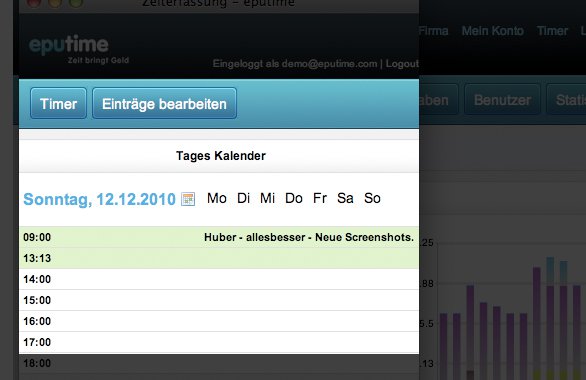586x380 pixels.
Task: Click the 14:00 time slot
Action: tap(219, 279)
